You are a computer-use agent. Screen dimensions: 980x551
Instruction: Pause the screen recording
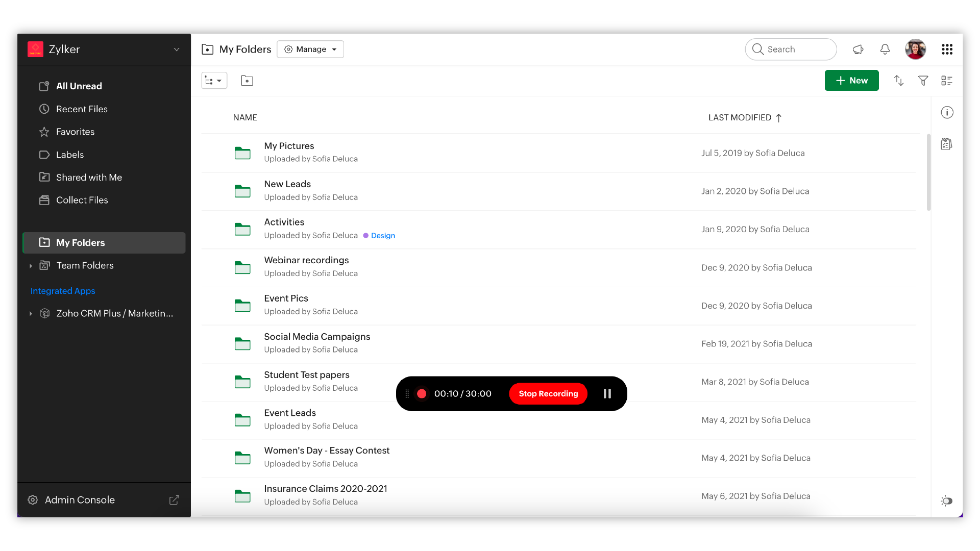click(x=607, y=394)
